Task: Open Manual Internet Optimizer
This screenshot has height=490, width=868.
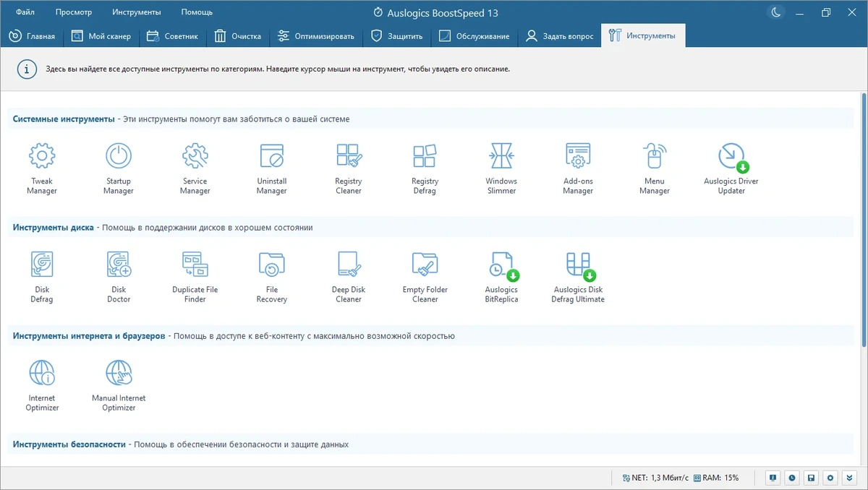Action: pyautogui.click(x=119, y=386)
